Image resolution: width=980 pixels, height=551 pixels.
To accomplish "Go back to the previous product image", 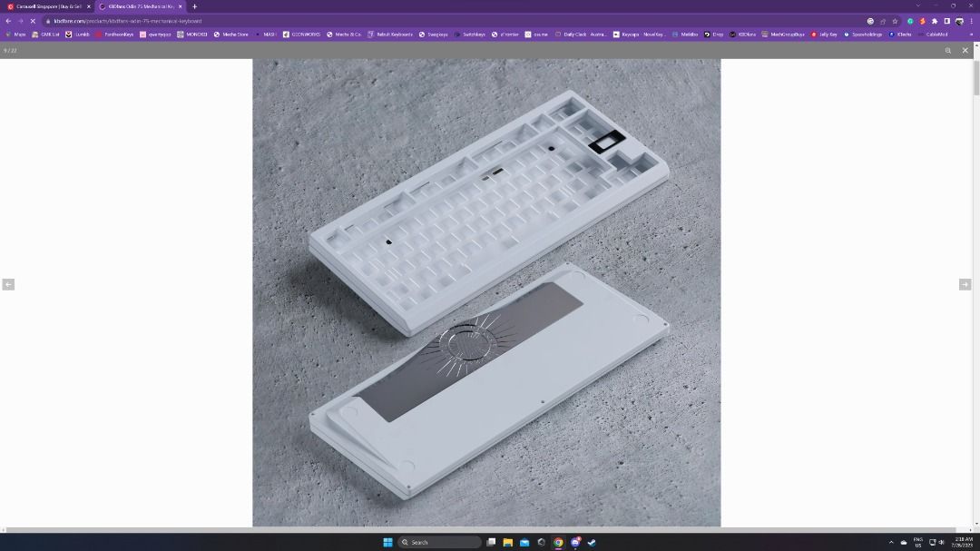I will pos(9,284).
